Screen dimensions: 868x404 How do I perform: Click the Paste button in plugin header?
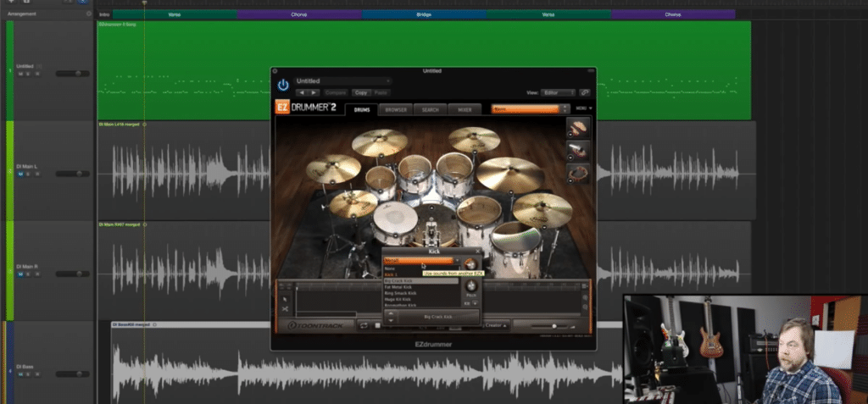point(381,93)
